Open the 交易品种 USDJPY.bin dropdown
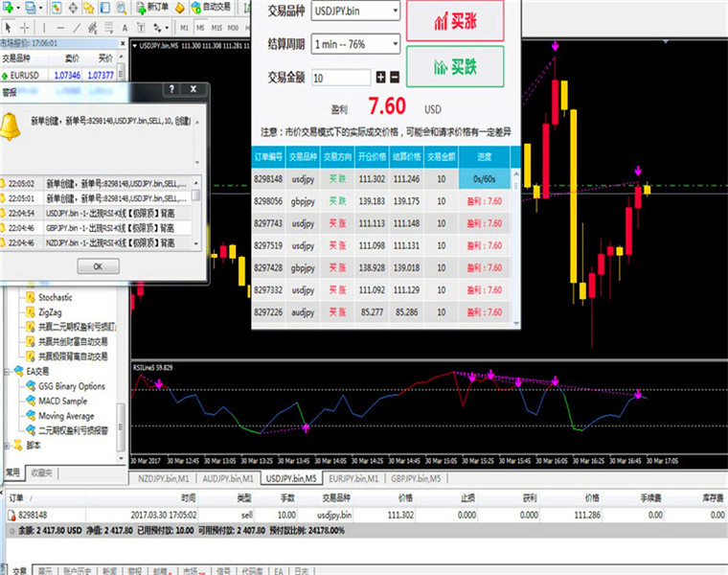 355,11
